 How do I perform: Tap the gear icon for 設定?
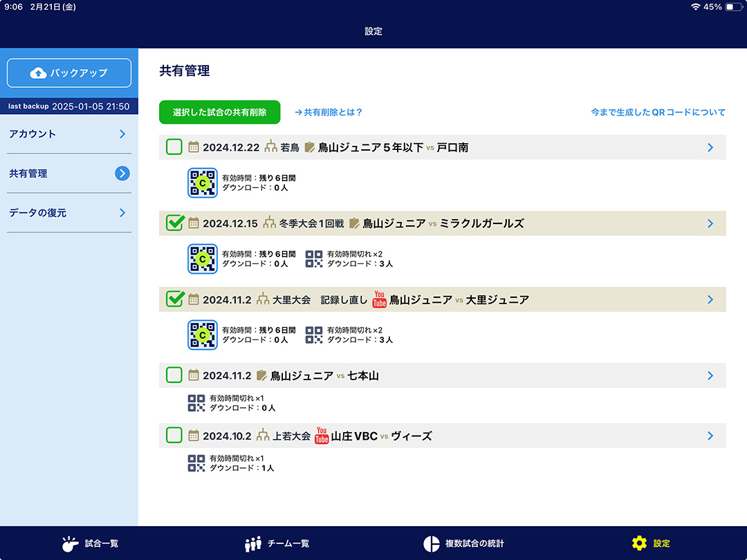(x=639, y=543)
